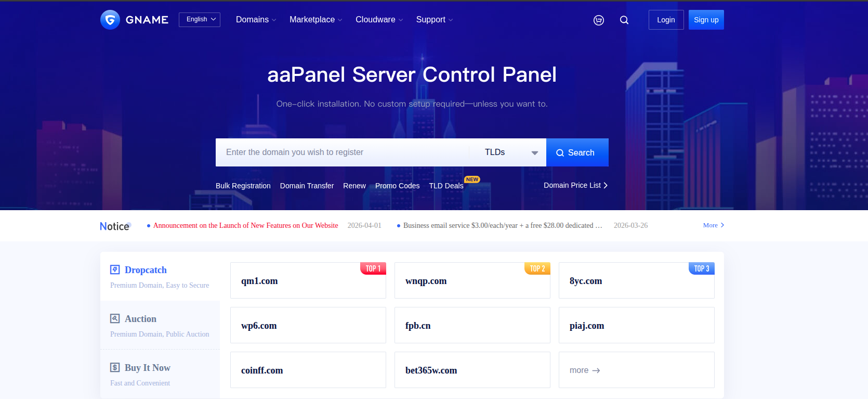The image size is (868, 399).
Task: Expand the Domains menu
Action: click(256, 20)
